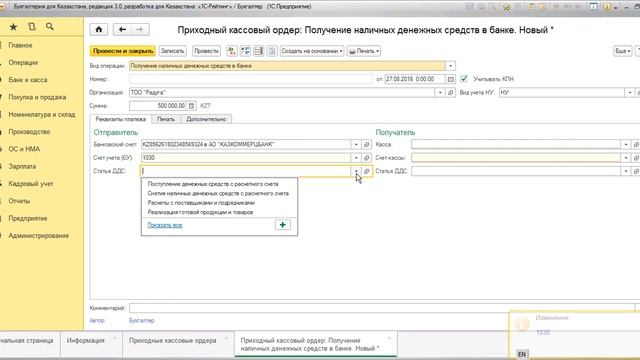Click the 1030 link in change notification
This screenshot has height=360, width=640.
point(543,333)
